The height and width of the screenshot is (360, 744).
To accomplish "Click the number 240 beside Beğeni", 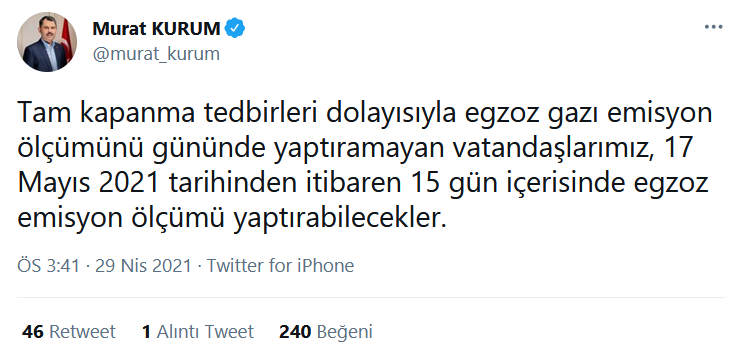I will click(295, 332).
